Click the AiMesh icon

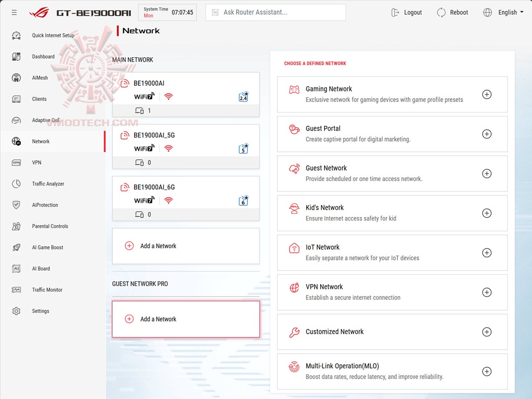click(x=16, y=78)
